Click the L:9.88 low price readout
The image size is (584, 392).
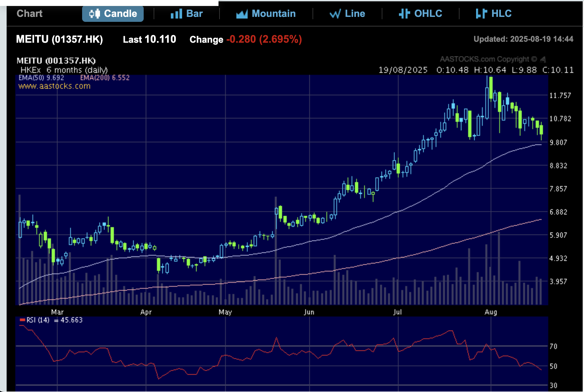point(524,70)
